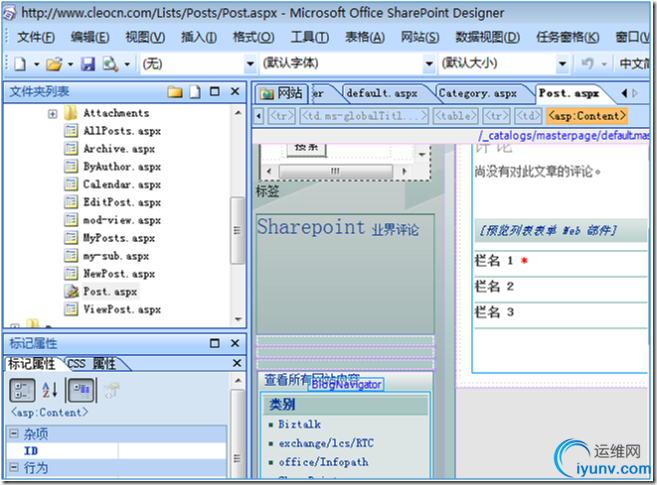Open the 表格(A) menu

pyautogui.click(x=365, y=37)
